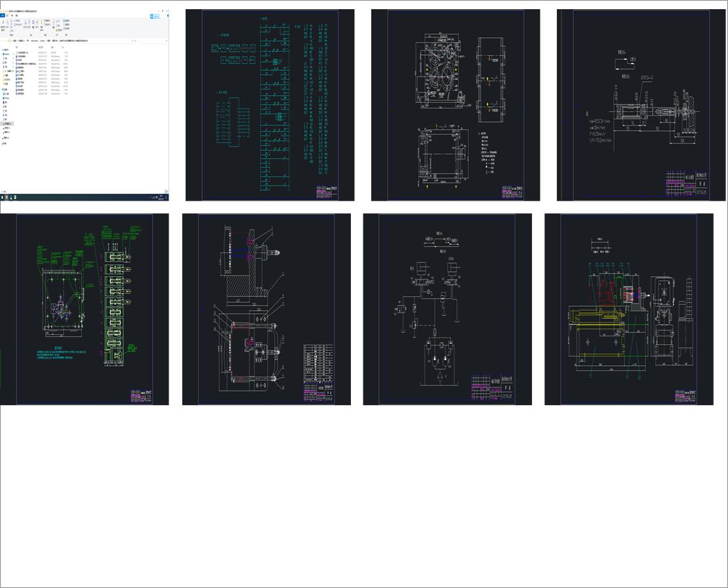Open the blue File tab in Explorer ribbon
728x588 pixels.
[x=3, y=15]
